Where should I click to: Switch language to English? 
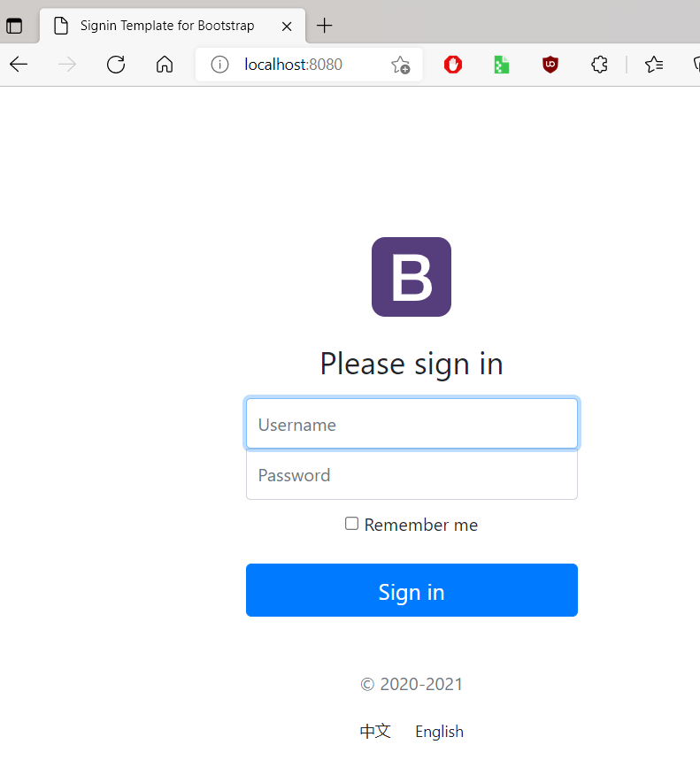pos(439,732)
